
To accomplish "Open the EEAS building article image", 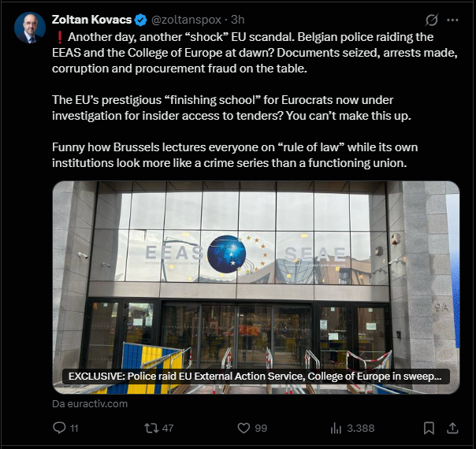I will (256, 288).
